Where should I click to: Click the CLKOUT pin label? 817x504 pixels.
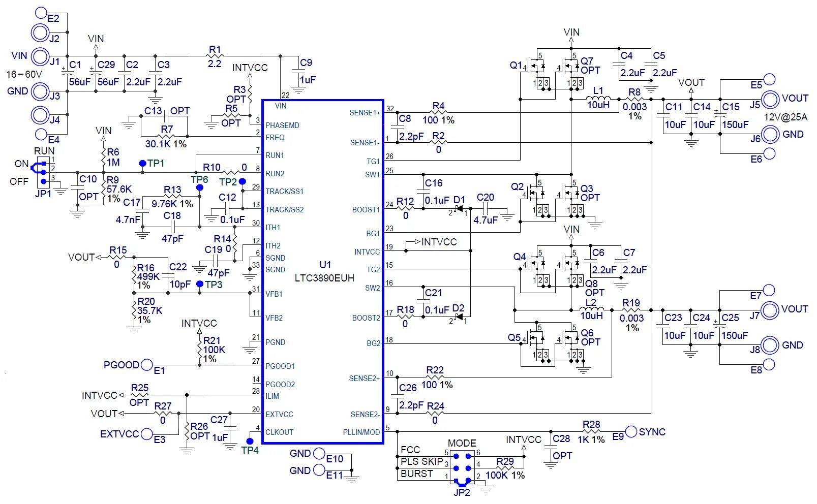[279, 432]
